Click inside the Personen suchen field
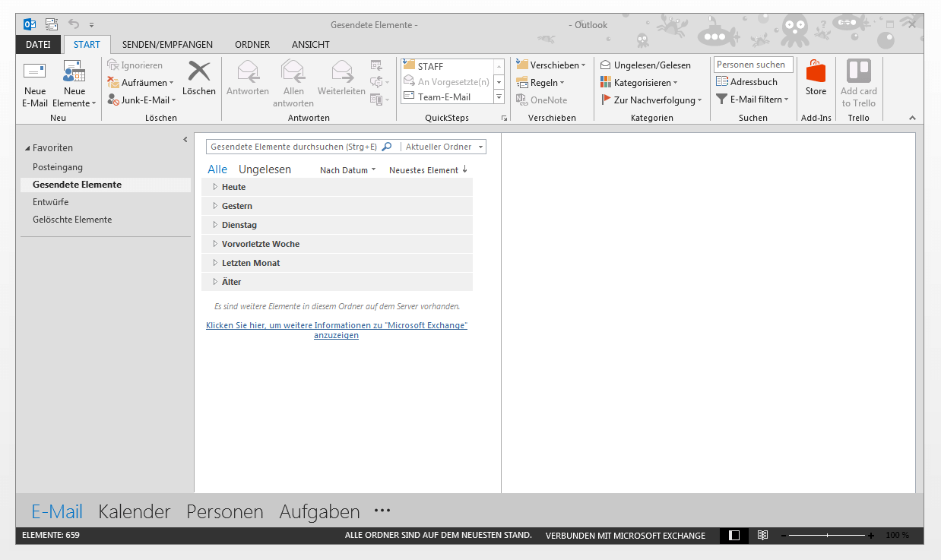Viewport: 941px width, 560px height. point(753,65)
